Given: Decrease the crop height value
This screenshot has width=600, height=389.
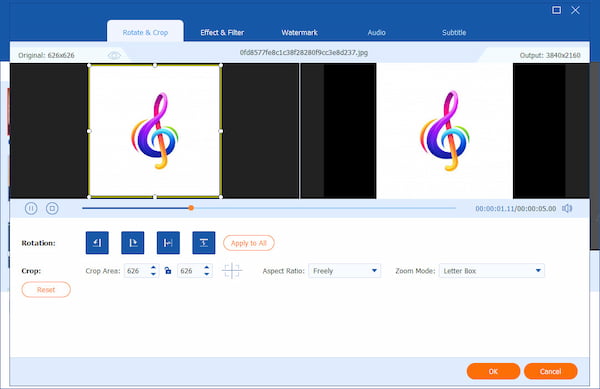Looking at the screenshot, I should [207, 274].
